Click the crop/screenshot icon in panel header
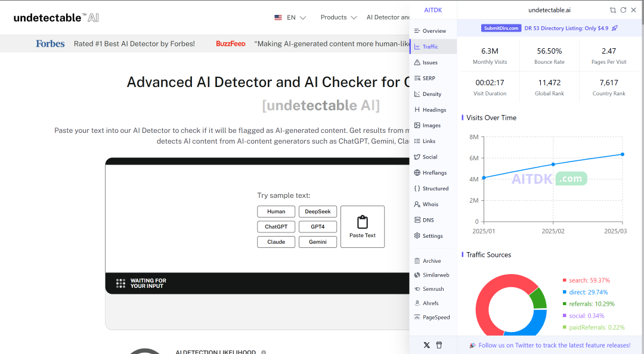 [x=613, y=10]
